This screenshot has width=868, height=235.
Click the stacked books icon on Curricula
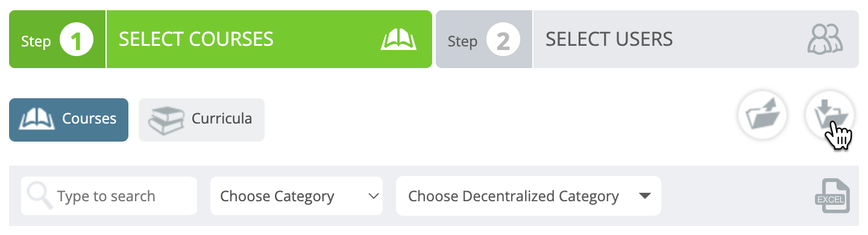tap(166, 120)
